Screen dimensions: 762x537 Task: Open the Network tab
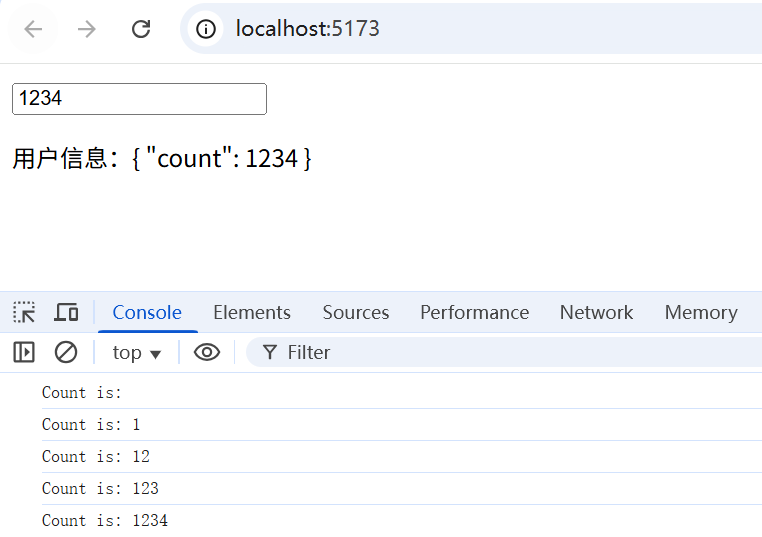[x=596, y=312]
